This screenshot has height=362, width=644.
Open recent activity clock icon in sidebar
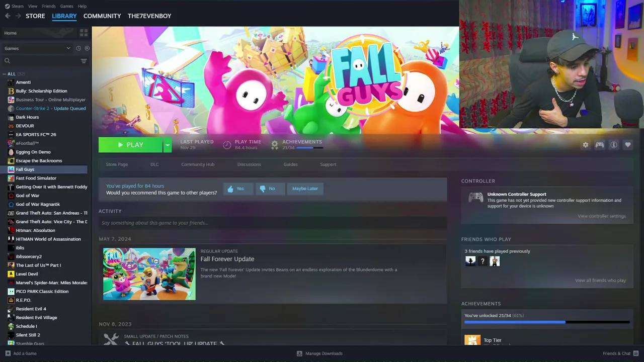78,48
